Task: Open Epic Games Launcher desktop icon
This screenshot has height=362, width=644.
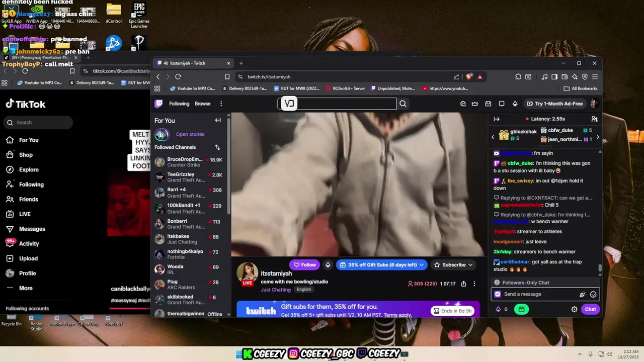Action: (139, 15)
